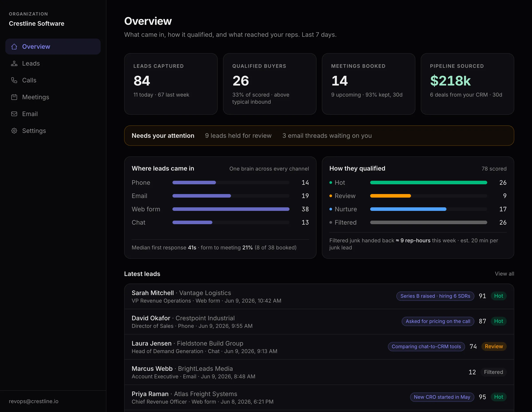
Task: Click 'Where leads came in' heading
Action: pos(163,168)
